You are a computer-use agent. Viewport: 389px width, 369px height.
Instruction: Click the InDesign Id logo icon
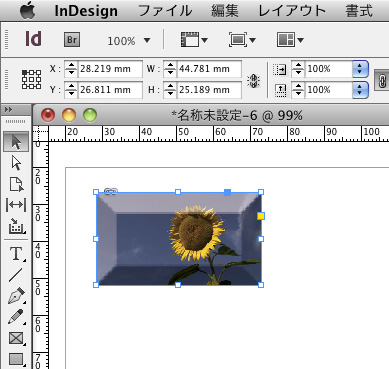(33, 39)
